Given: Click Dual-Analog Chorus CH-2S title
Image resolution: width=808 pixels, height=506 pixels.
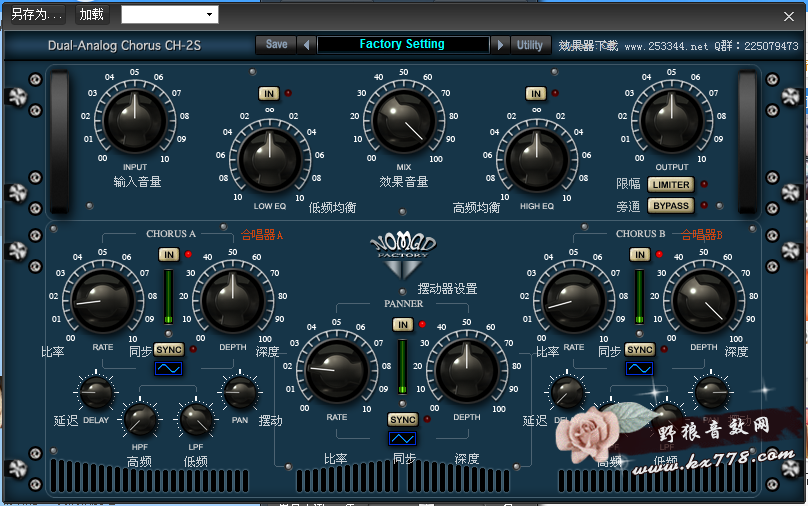Looking at the screenshot, I should pos(124,45).
